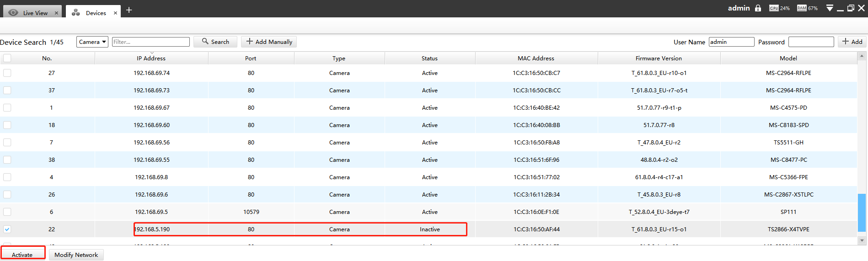This screenshot has width=868, height=261.
Task: Toggle the select-all header checkbox
Action: [7, 58]
